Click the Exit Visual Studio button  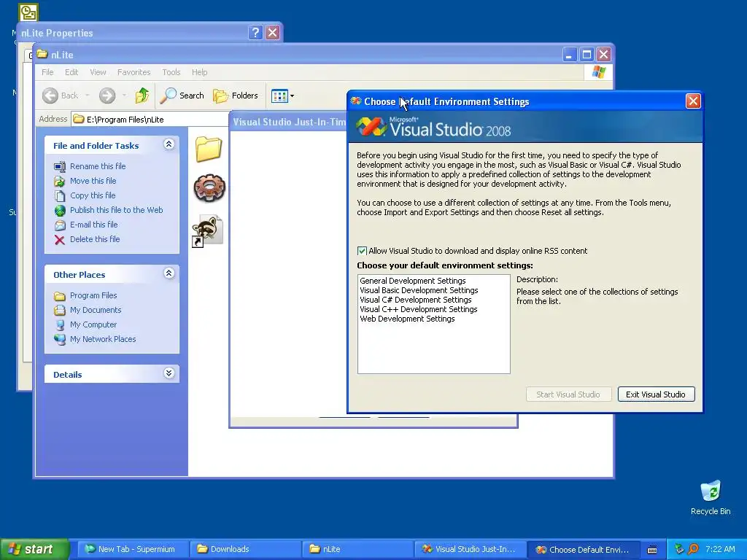point(656,394)
